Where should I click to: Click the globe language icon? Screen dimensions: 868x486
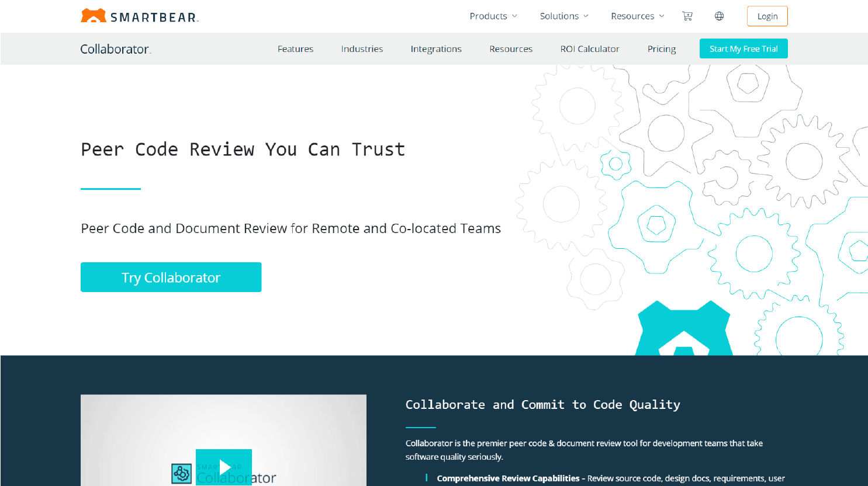point(719,16)
